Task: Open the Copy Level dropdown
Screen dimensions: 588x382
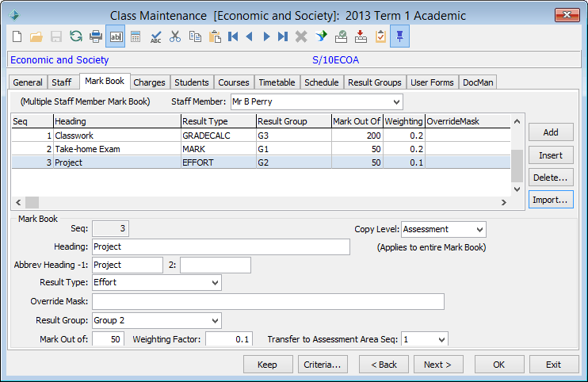Action: pos(479,229)
